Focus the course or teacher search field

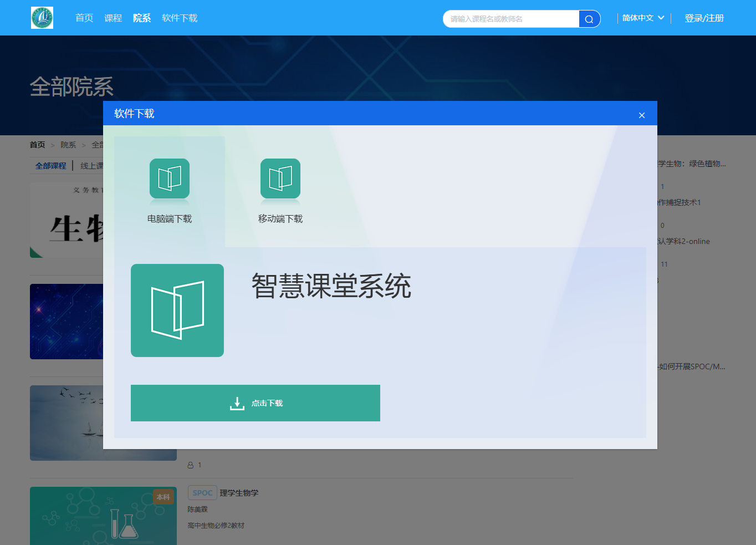pyautogui.click(x=511, y=19)
